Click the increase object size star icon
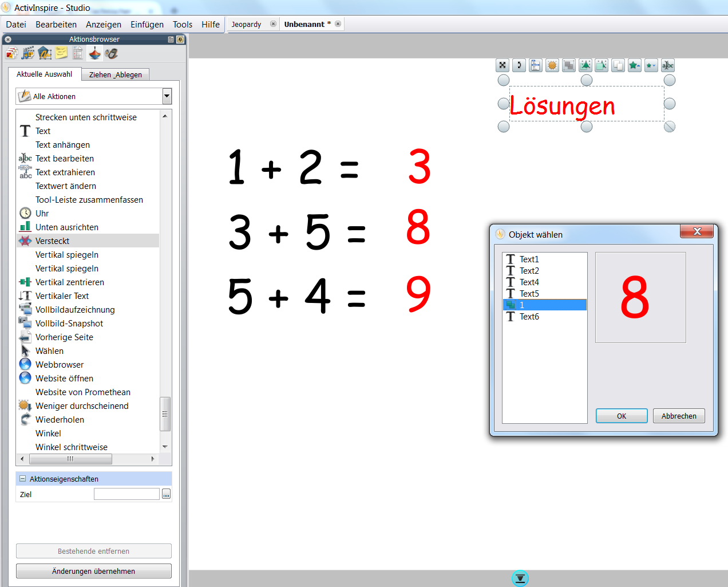The height and width of the screenshot is (587, 728). [635, 65]
